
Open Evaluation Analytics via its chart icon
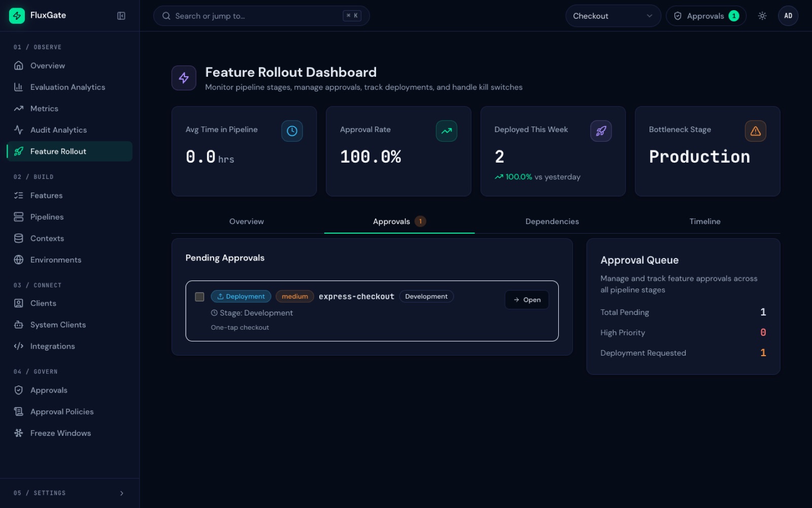19,87
